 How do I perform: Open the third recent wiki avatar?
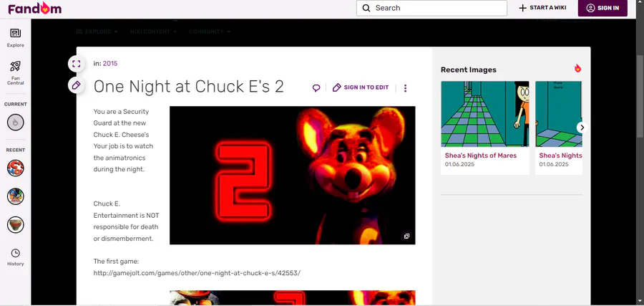[16, 225]
